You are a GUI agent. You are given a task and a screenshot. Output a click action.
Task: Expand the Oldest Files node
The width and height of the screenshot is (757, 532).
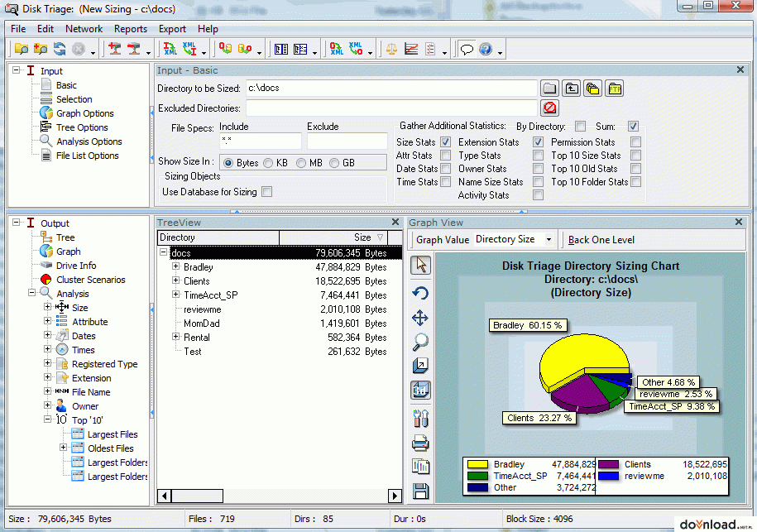pos(63,448)
